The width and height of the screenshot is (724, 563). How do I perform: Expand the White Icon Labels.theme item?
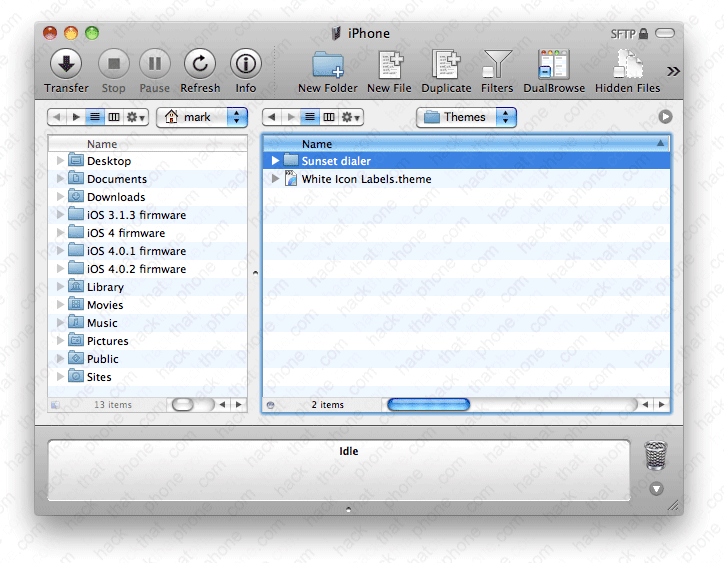(276, 179)
